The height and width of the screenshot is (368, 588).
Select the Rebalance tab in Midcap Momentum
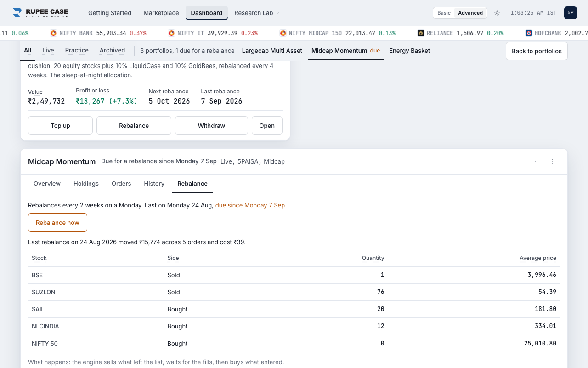coord(192,184)
